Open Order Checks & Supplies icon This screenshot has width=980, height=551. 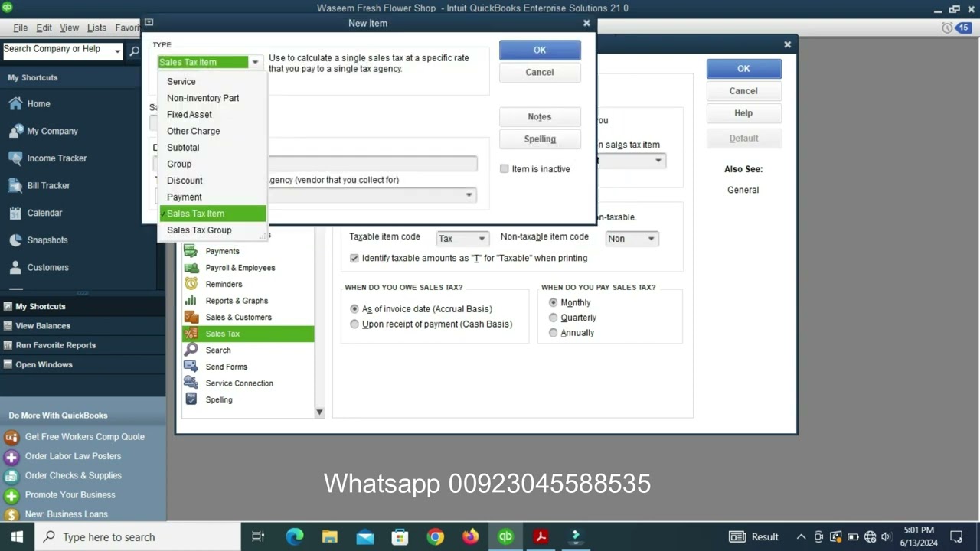11,476
